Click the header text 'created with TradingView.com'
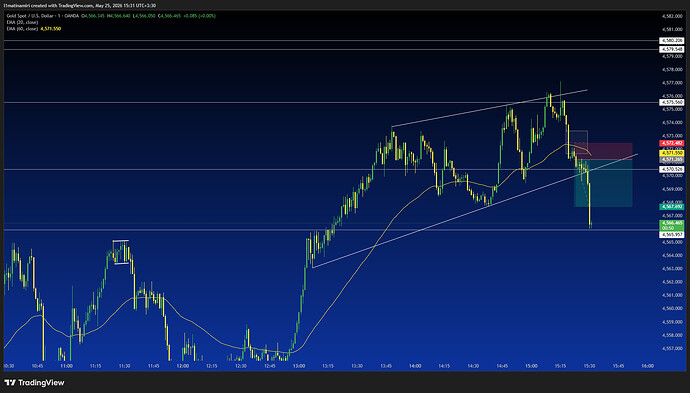 pyautogui.click(x=62, y=5)
